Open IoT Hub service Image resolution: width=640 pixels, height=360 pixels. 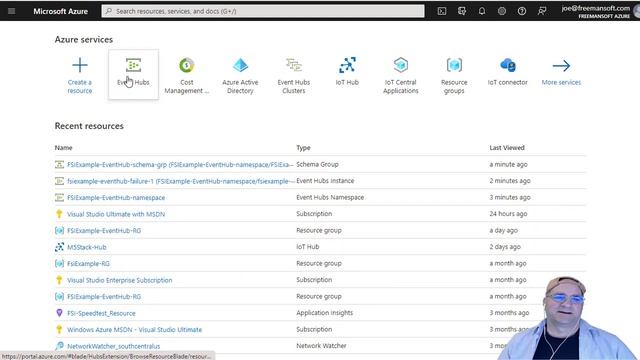[x=347, y=71]
